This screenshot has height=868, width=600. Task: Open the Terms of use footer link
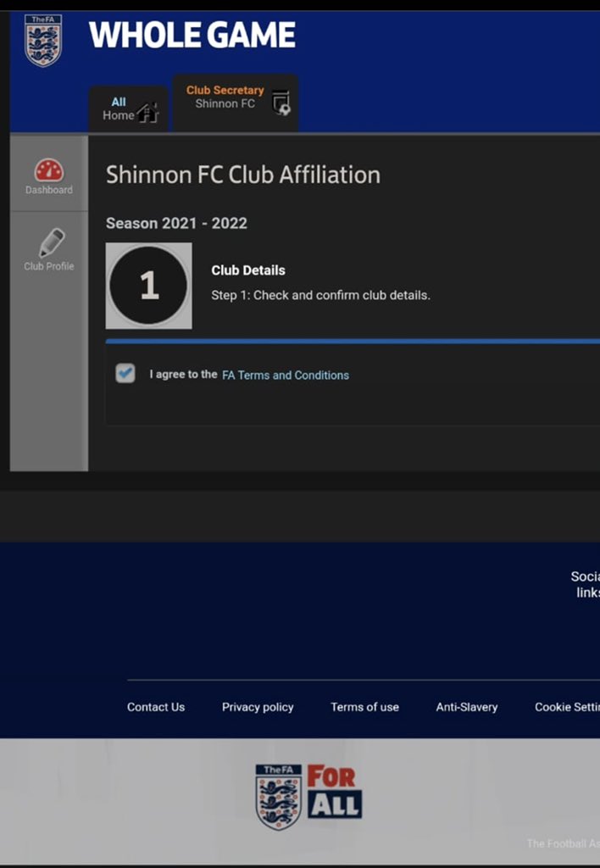pos(364,707)
